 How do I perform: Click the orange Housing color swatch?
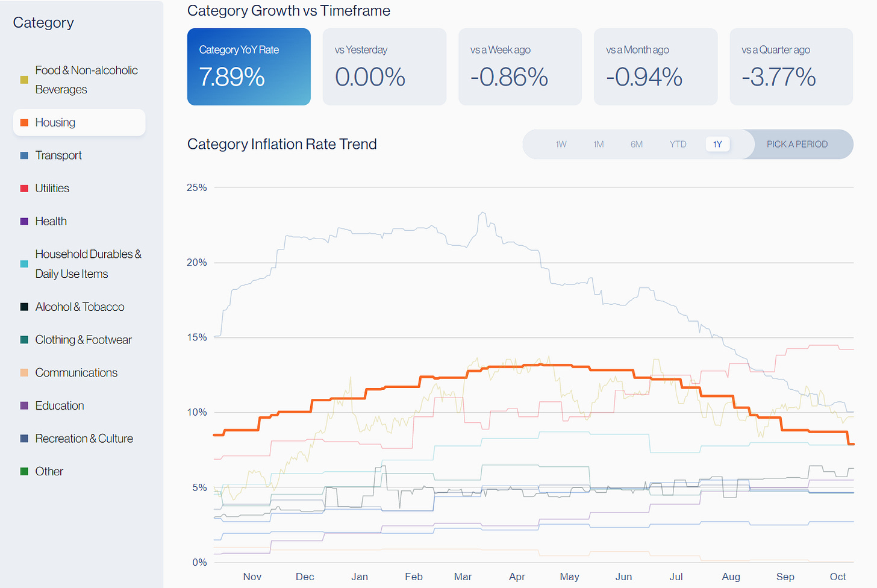24,122
